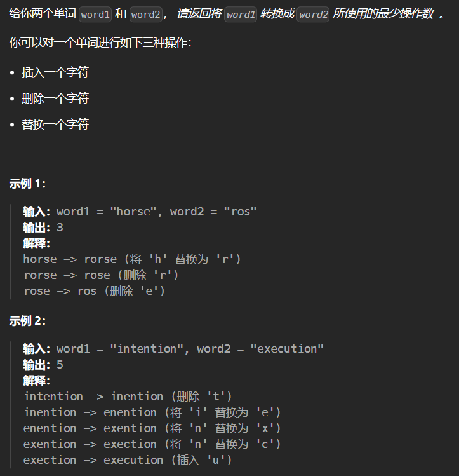Screen dimensions: 459x476
Task: Click the first word2 code tag
Action: coord(146,15)
